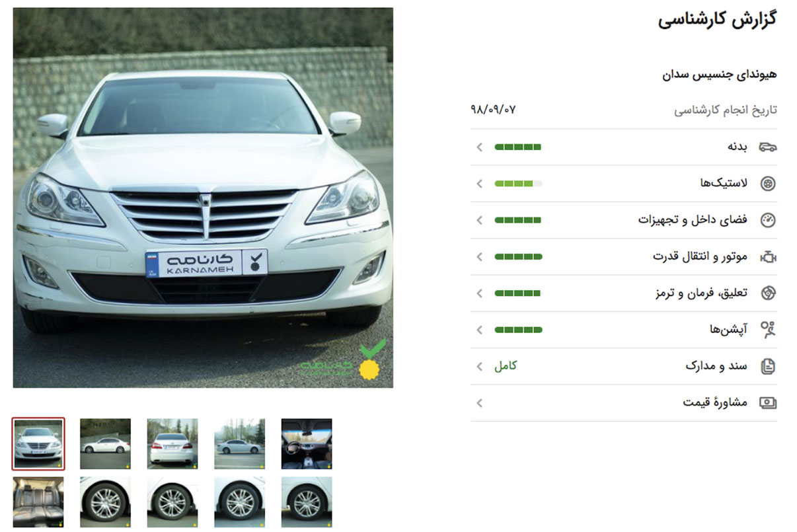Viewport: 797px width, 532px height.
Task: Select the last wheel thumbnail in bottom row
Action: click(307, 502)
